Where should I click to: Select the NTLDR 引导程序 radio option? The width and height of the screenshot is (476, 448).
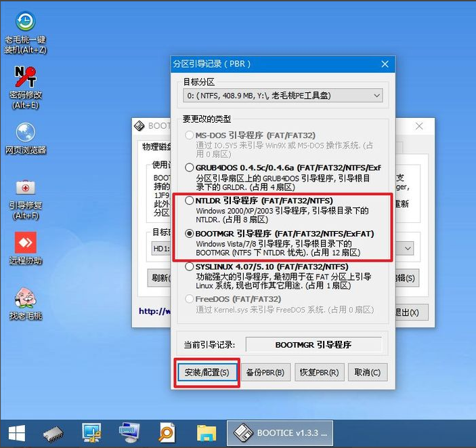[190, 201]
